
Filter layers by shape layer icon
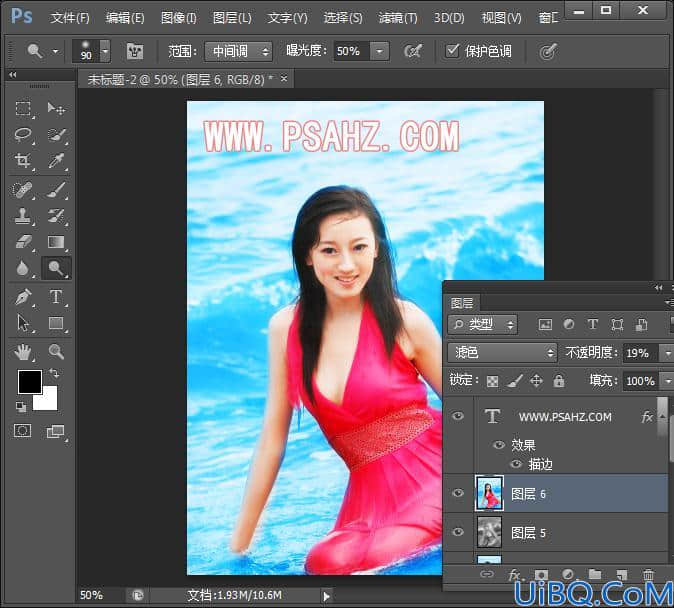pos(617,325)
